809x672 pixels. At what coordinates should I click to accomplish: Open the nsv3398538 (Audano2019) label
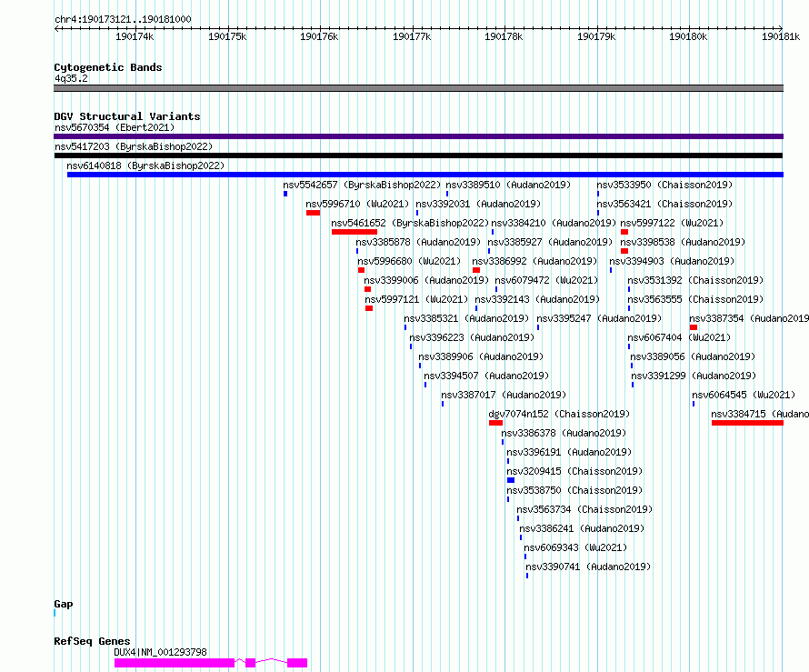pos(683,242)
